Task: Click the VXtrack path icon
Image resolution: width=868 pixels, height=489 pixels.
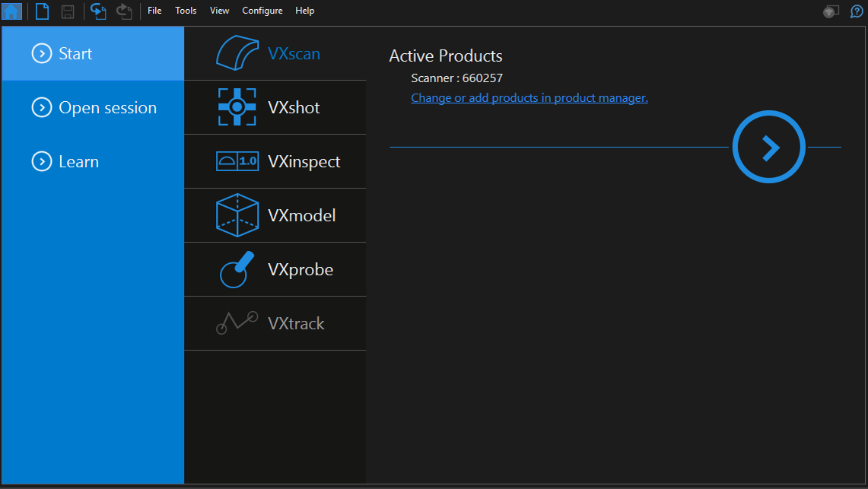Action: point(237,323)
